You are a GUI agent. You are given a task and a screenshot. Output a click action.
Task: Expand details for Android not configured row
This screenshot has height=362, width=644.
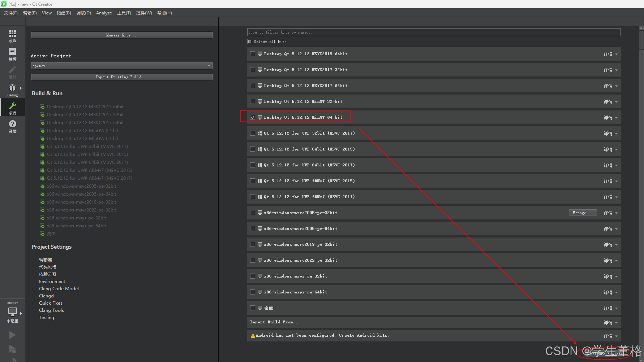[x=610, y=336]
